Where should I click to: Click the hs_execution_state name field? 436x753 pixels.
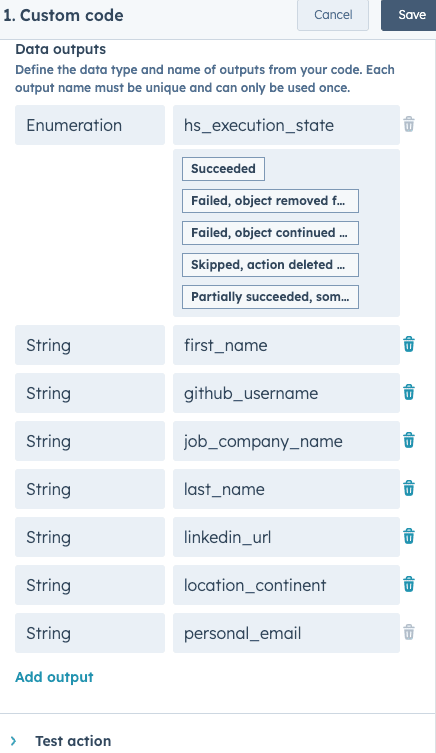(x=286, y=125)
